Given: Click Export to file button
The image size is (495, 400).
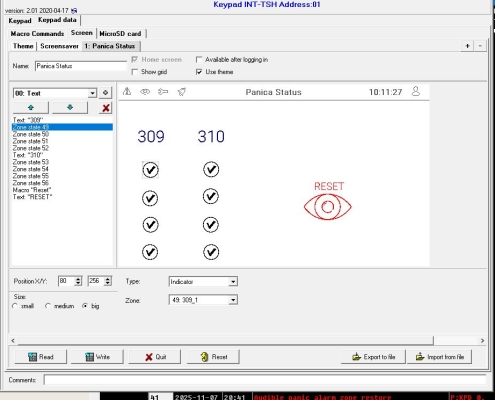Looking at the screenshot, I should [373, 357].
